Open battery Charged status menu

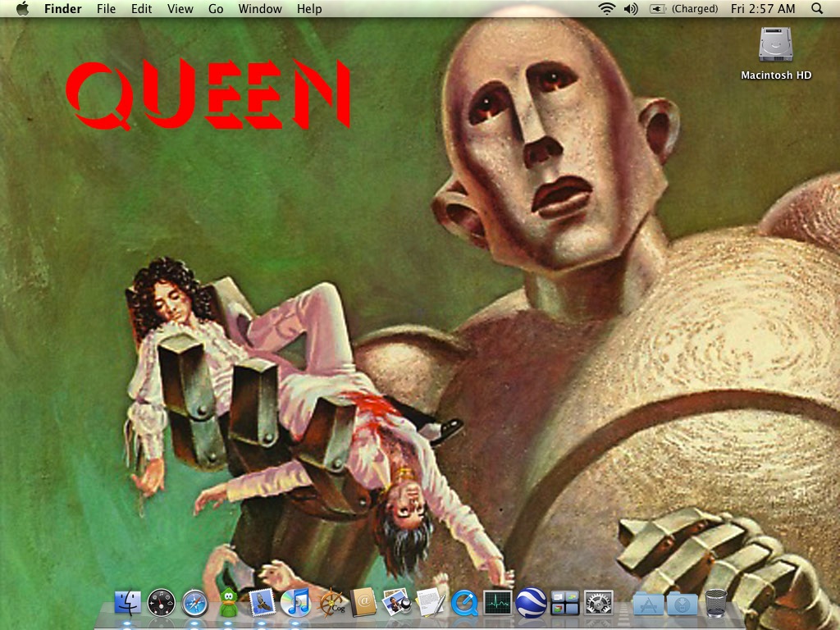pyautogui.click(x=683, y=8)
